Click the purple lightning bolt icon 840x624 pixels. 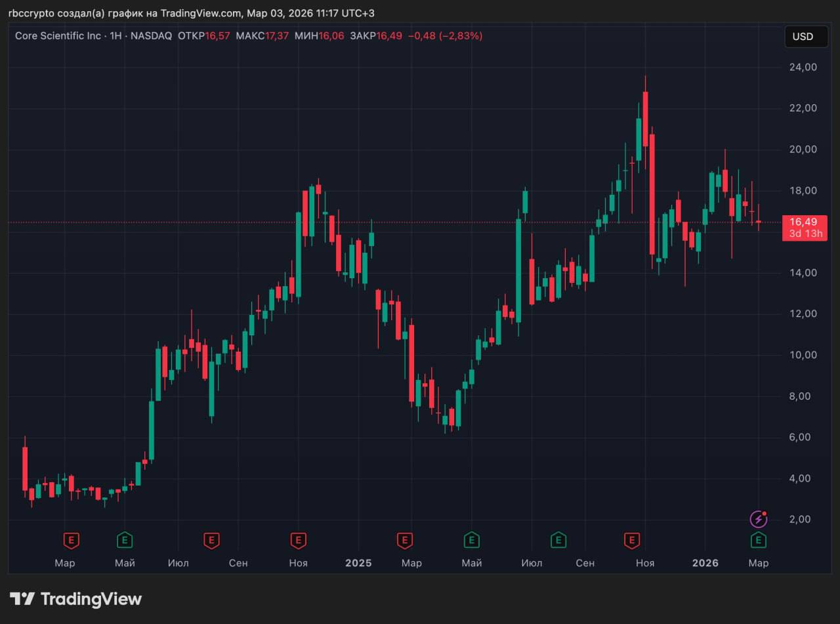click(x=759, y=520)
